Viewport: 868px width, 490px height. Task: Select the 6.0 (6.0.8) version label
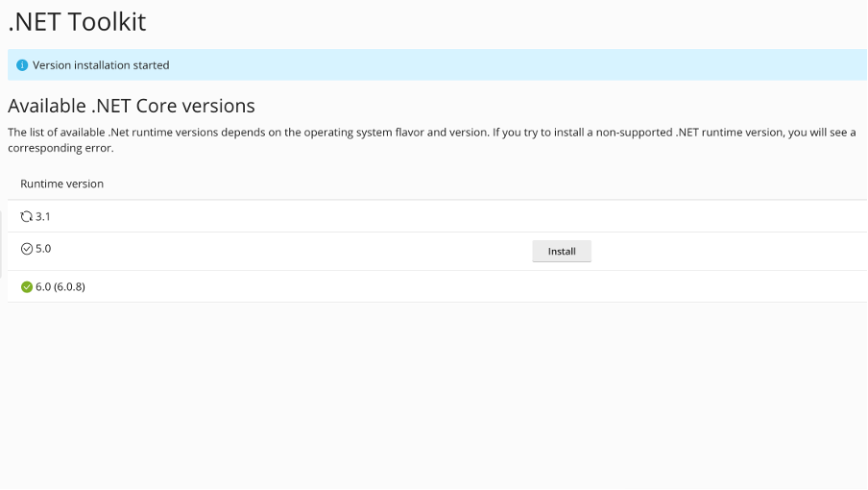[60, 286]
